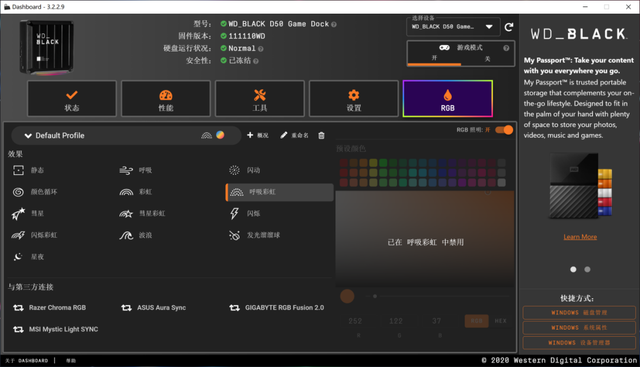The width and height of the screenshot is (640, 367).
Task: Click the brightness slider under the color picker
Action: [x=438, y=296]
